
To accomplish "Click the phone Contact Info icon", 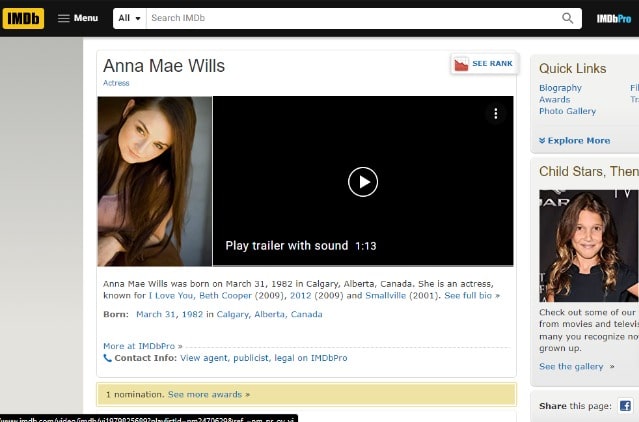I will [108, 357].
